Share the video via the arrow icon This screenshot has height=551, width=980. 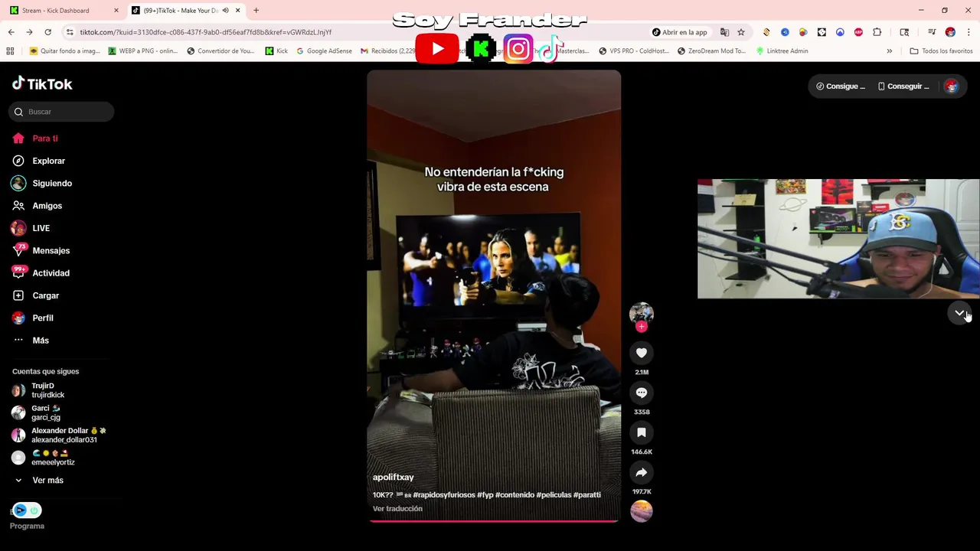[642, 472]
